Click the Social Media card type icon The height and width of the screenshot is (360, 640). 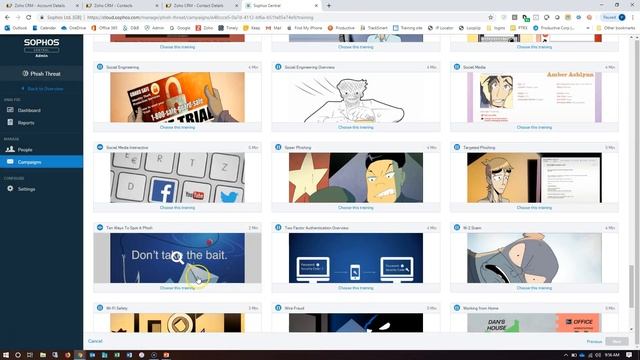click(457, 67)
